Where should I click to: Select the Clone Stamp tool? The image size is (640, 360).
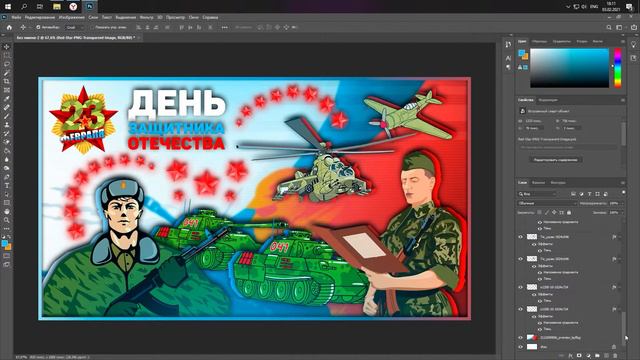point(7,124)
